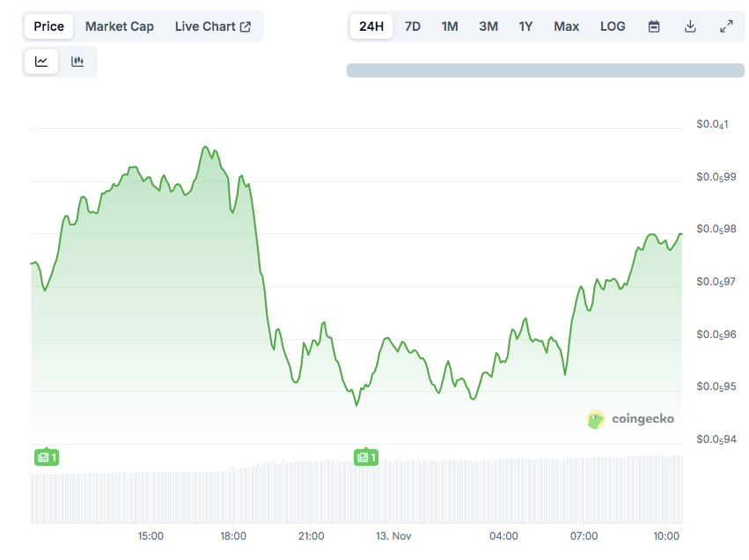Show the 7D time range
This screenshot has width=749, height=560.
(x=412, y=26)
